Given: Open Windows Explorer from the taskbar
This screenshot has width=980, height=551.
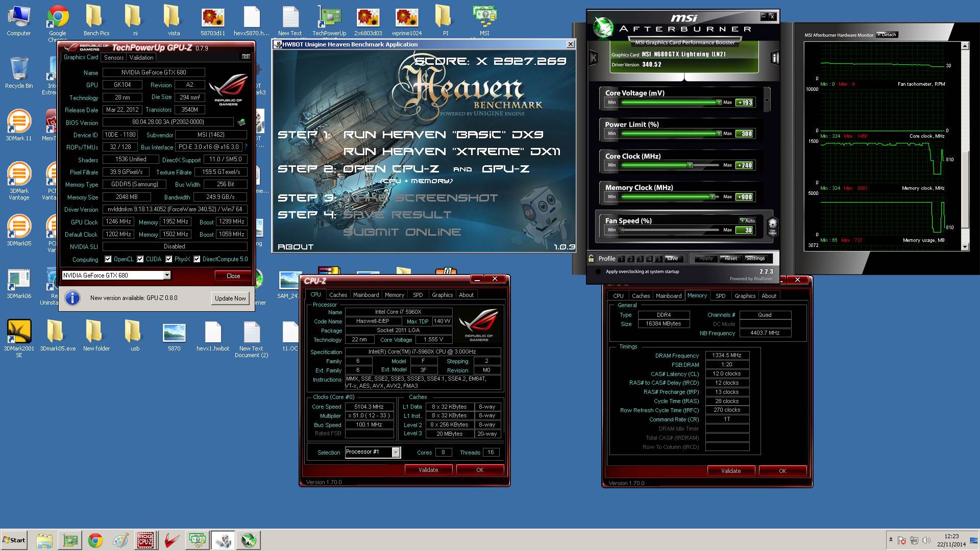Looking at the screenshot, I should coord(44,540).
